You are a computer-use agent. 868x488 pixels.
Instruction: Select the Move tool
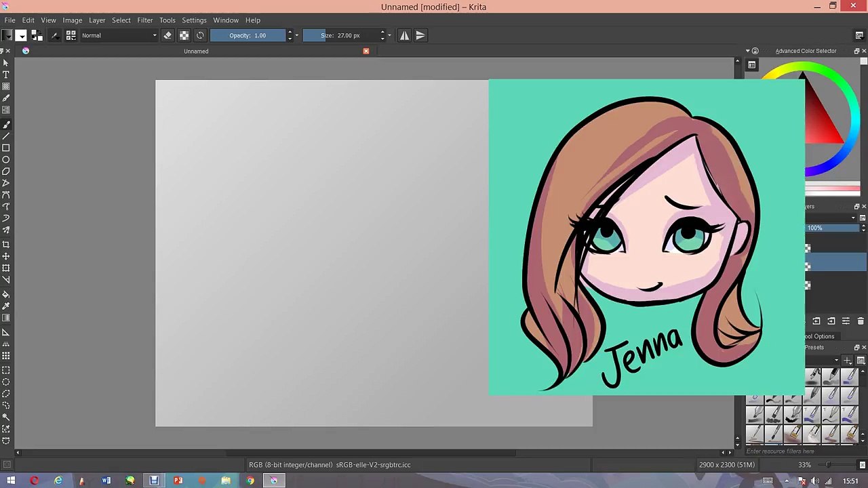pyautogui.click(x=6, y=256)
